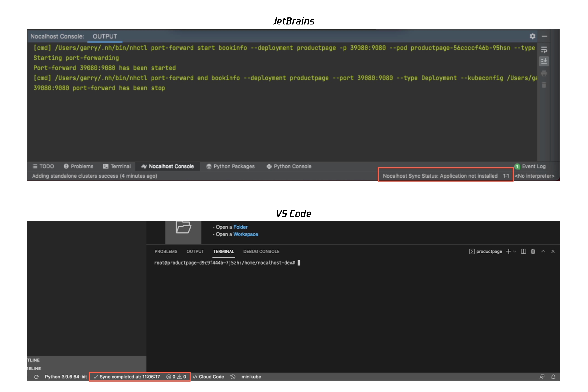Click the errors count icon in status bar
Image resolution: width=588 pixels, height=392 pixels.
169,377
